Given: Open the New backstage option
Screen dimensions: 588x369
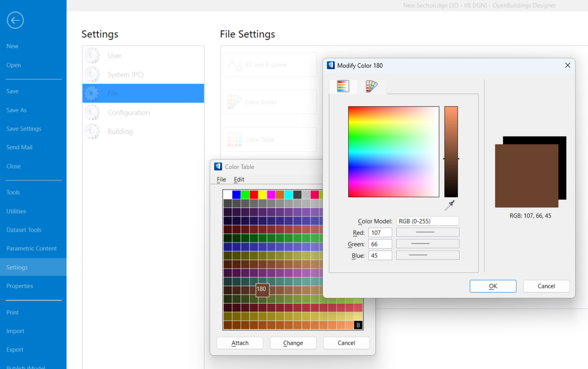Looking at the screenshot, I should click(12, 46).
